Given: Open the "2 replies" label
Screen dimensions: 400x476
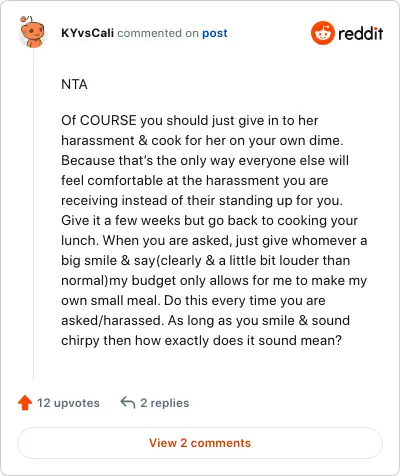Looking at the screenshot, I should [x=165, y=403].
